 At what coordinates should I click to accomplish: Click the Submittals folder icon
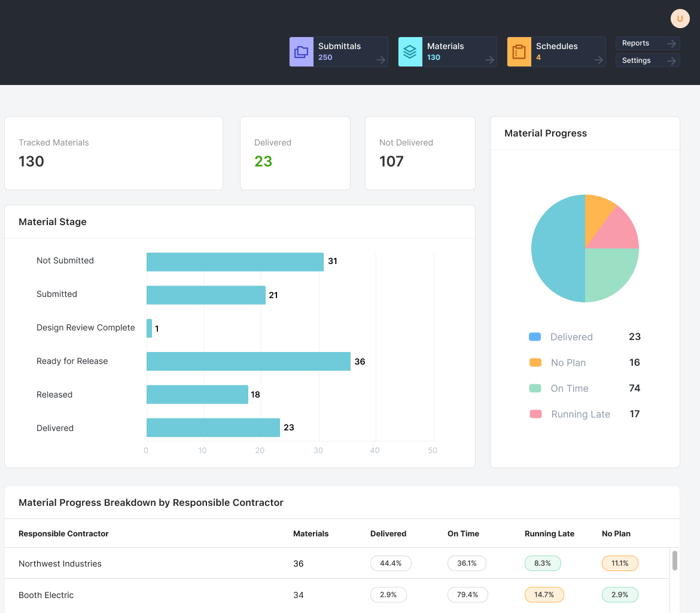302,52
